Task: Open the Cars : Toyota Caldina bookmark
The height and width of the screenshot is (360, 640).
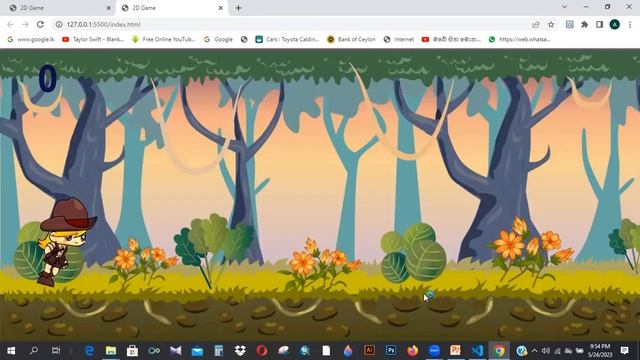Action: (x=287, y=39)
